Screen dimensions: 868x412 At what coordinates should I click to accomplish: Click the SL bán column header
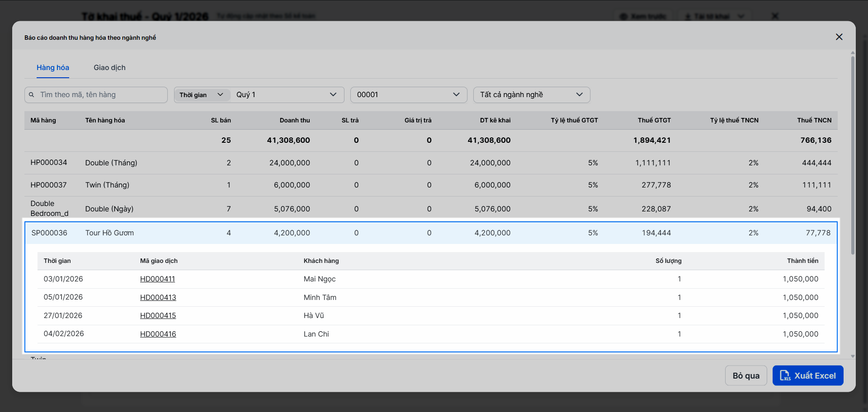221,120
